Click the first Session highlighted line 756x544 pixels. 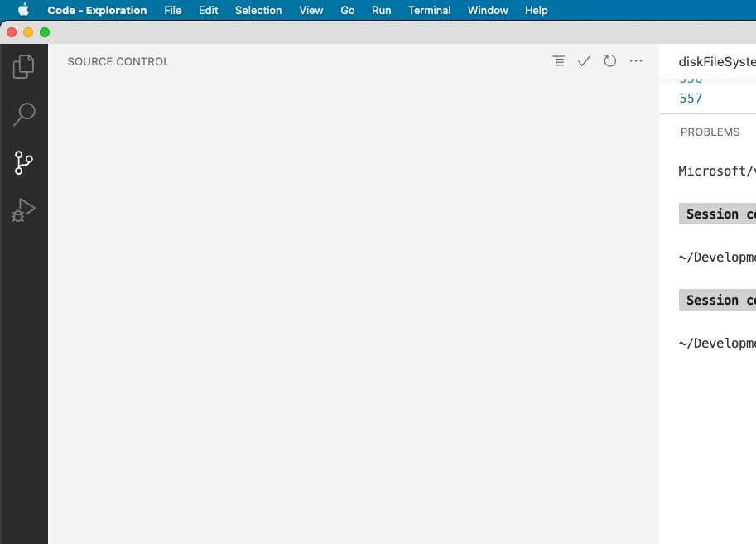tap(717, 214)
